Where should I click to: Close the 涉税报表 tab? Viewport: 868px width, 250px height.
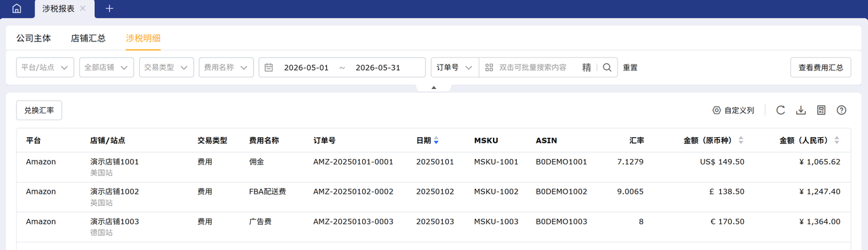tap(83, 9)
